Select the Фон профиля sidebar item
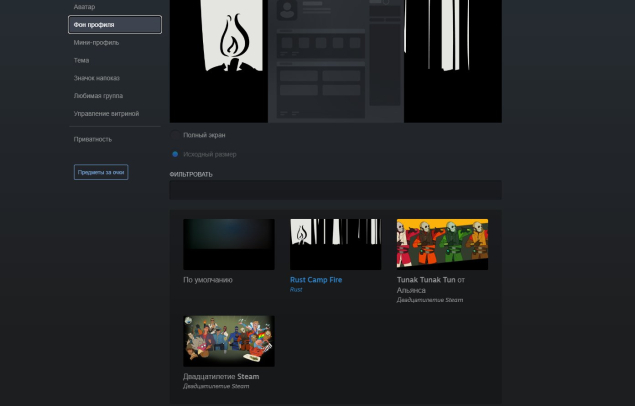The width and height of the screenshot is (635, 406). (x=100, y=24)
